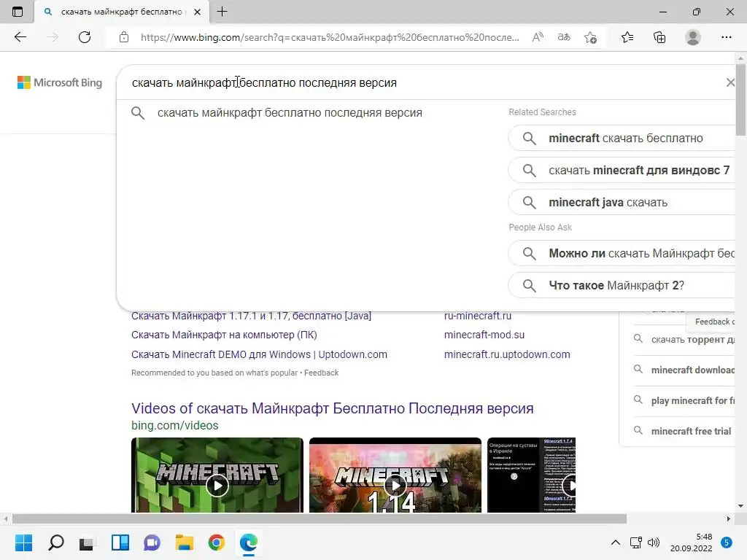Select suggestion скачать майнкрафт бесплатно последняя версия

(290, 113)
